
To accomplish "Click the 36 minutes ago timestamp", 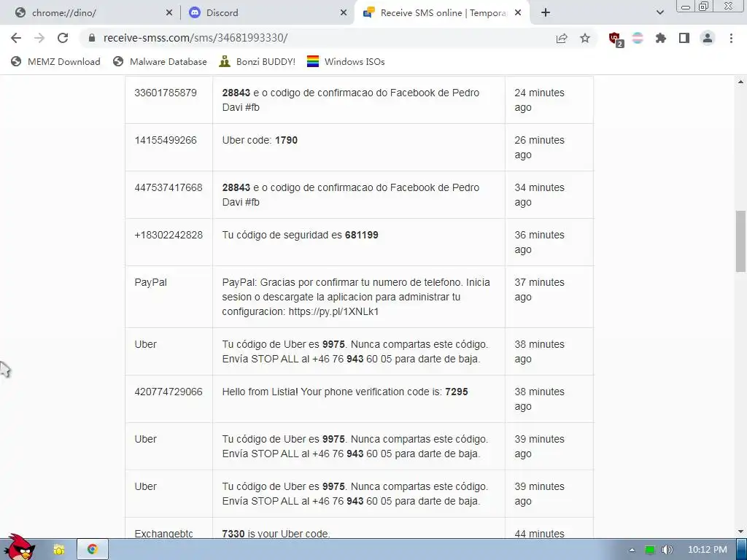I will 539,242.
